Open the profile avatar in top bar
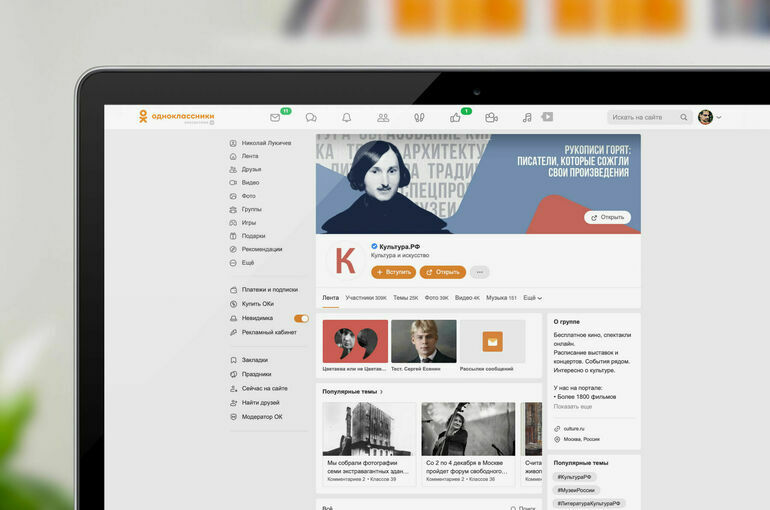The image size is (770, 510). coord(706,117)
